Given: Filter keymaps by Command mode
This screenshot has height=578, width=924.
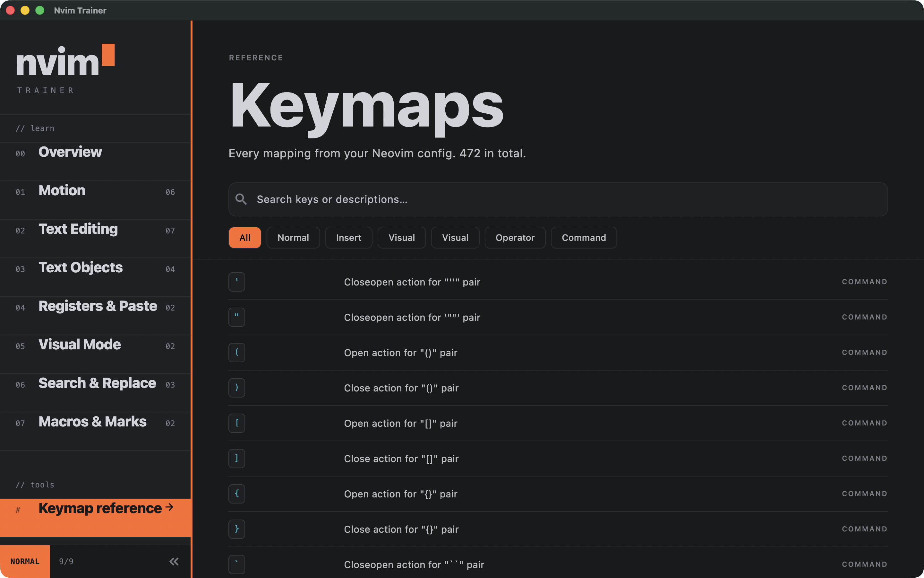Looking at the screenshot, I should coord(583,237).
